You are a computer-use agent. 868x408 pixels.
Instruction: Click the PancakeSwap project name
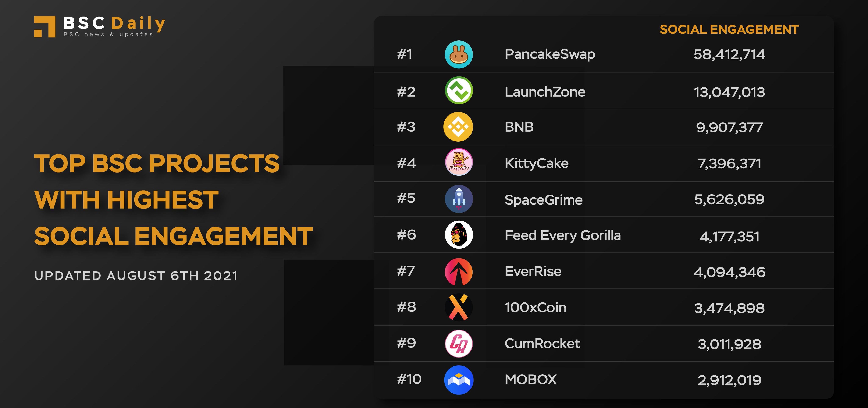click(x=549, y=54)
